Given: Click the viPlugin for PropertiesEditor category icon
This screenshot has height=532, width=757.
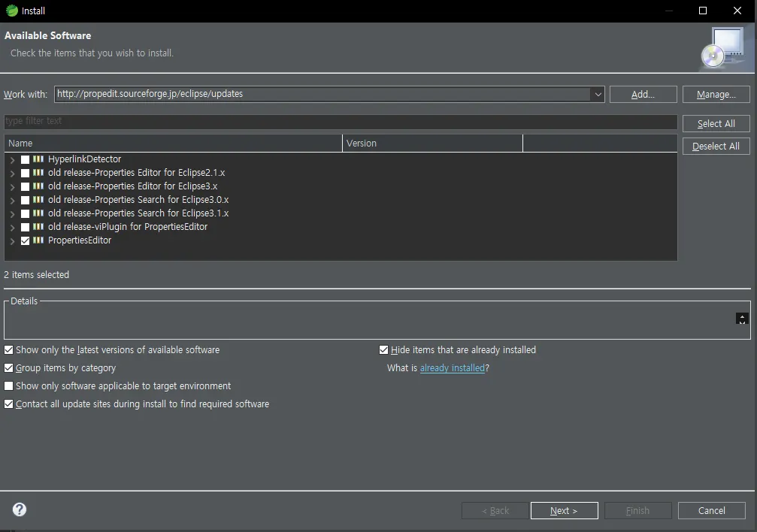Looking at the screenshot, I should click(38, 226).
